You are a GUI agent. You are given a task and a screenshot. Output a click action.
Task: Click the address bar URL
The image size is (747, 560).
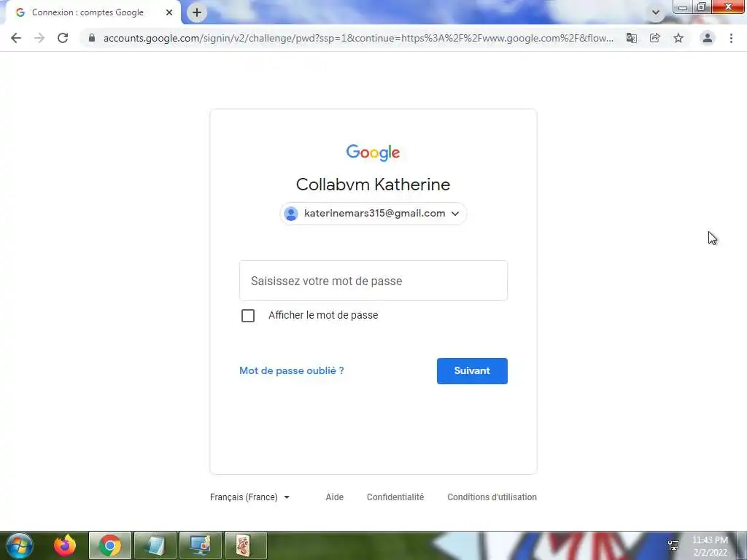358,38
